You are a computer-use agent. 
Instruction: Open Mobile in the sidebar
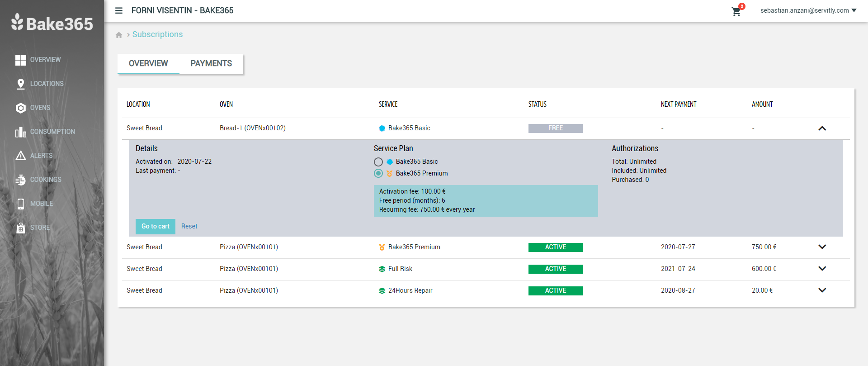pyautogui.click(x=42, y=204)
